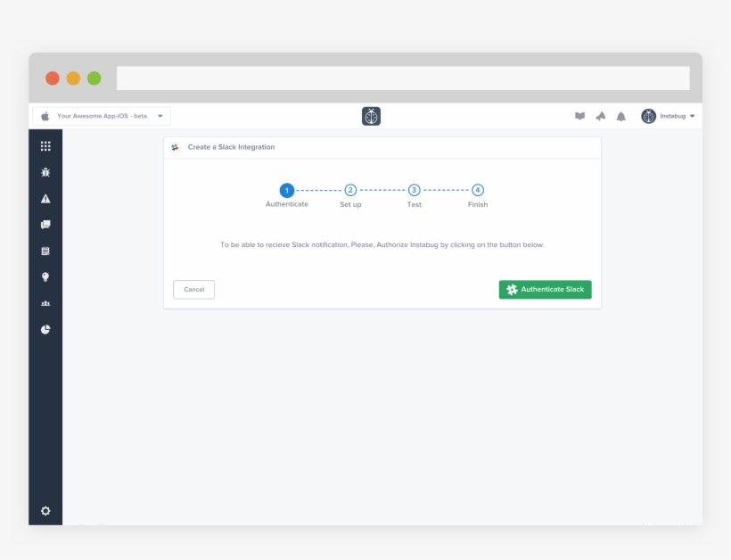Open the settings gear at the sidebar bottom

click(47, 511)
